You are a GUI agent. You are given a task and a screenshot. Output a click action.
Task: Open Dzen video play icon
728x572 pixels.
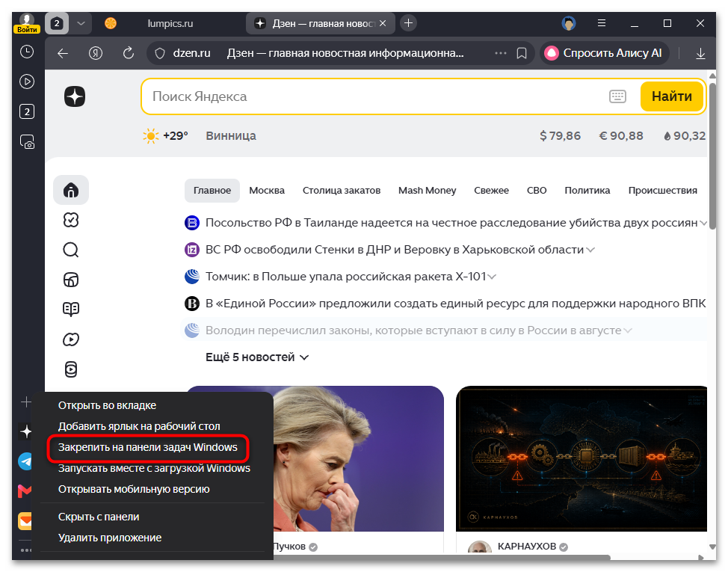pyautogui.click(x=71, y=339)
